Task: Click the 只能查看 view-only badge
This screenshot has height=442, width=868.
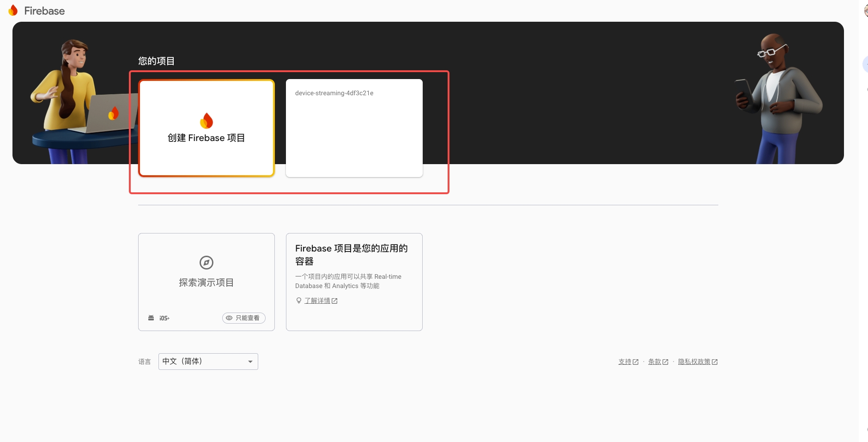Action: tap(244, 318)
